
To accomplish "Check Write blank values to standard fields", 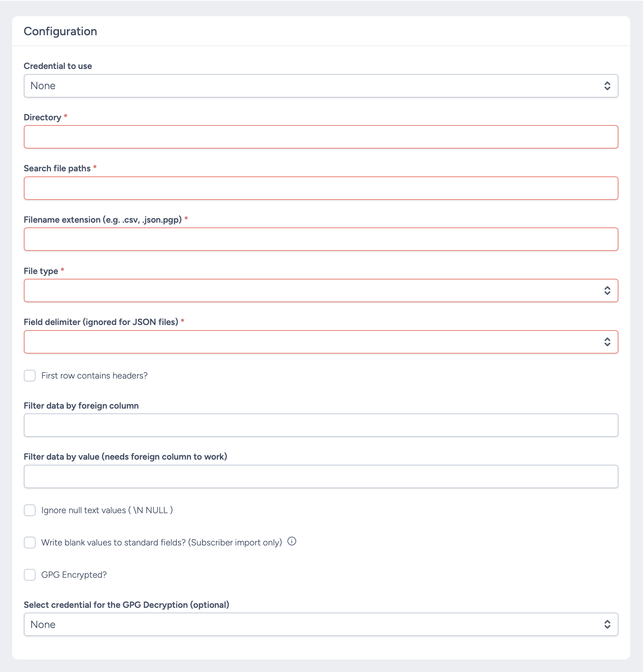I will point(30,543).
